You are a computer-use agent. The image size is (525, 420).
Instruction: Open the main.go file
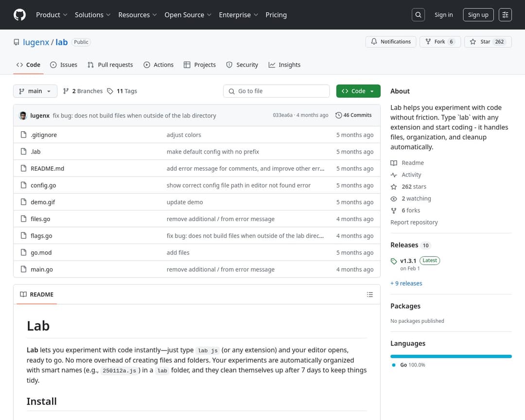pyautogui.click(x=42, y=269)
